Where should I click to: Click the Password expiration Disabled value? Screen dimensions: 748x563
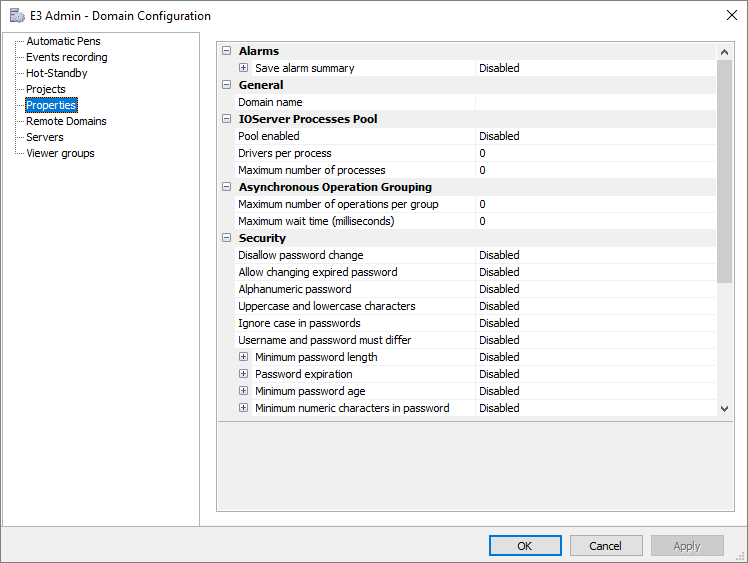596,374
